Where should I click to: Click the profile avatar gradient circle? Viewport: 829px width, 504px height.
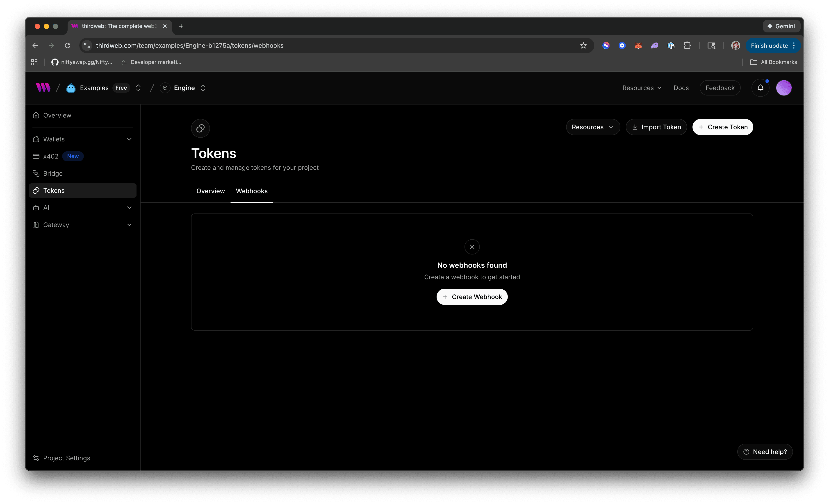(784, 87)
